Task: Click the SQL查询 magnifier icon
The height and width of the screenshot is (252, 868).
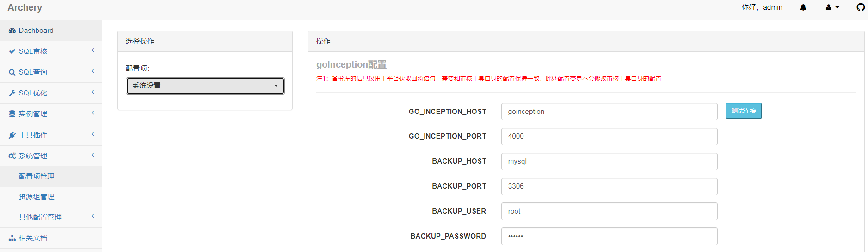Action: pos(12,72)
